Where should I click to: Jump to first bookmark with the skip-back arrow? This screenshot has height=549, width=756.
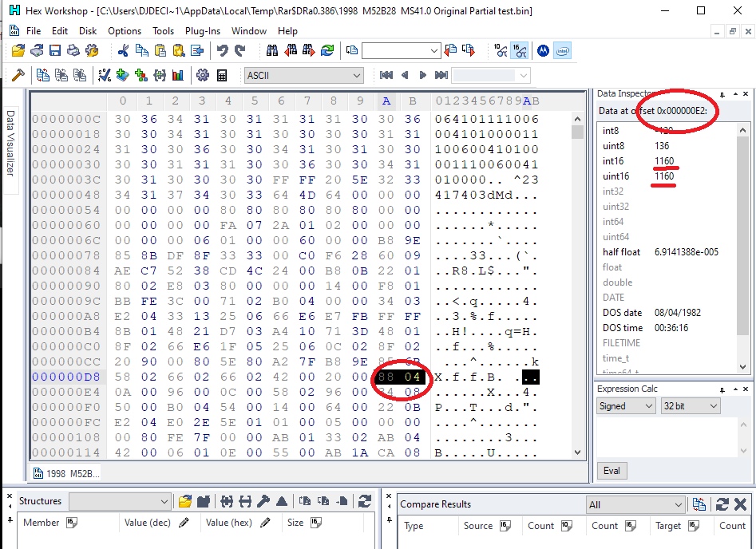pyautogui.click(x=386, y=75)
